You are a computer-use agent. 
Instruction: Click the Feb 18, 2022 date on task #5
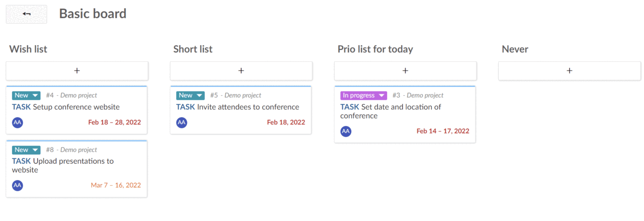tap(286, 123)
